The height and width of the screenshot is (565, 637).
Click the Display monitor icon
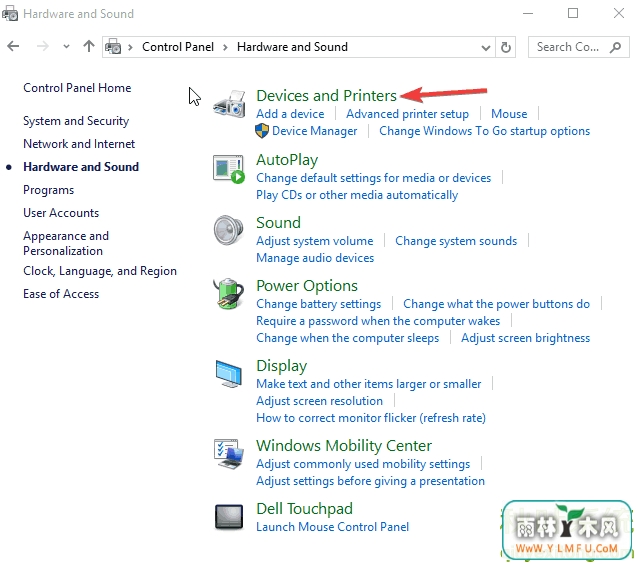tap(229, 373)
